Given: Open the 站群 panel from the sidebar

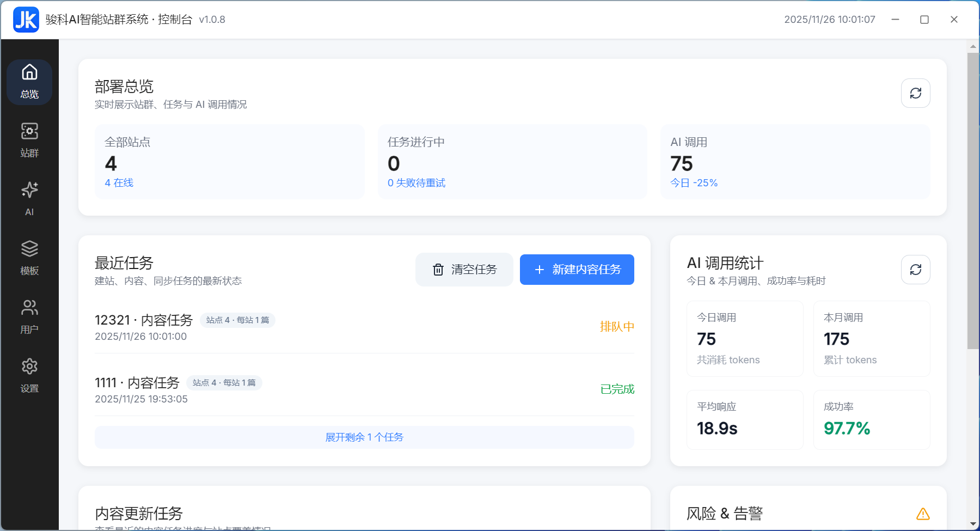Looking at the screenshot, I should 29,141.
